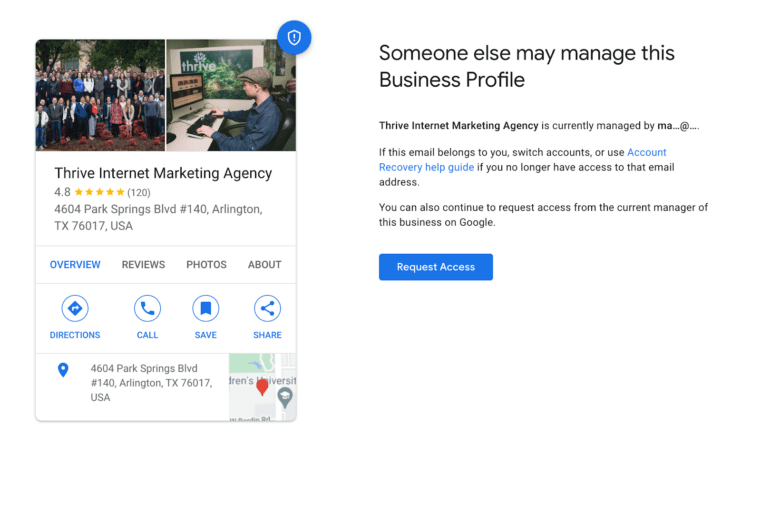
Task: Open the Reviews tab
Action: [143, 265]
